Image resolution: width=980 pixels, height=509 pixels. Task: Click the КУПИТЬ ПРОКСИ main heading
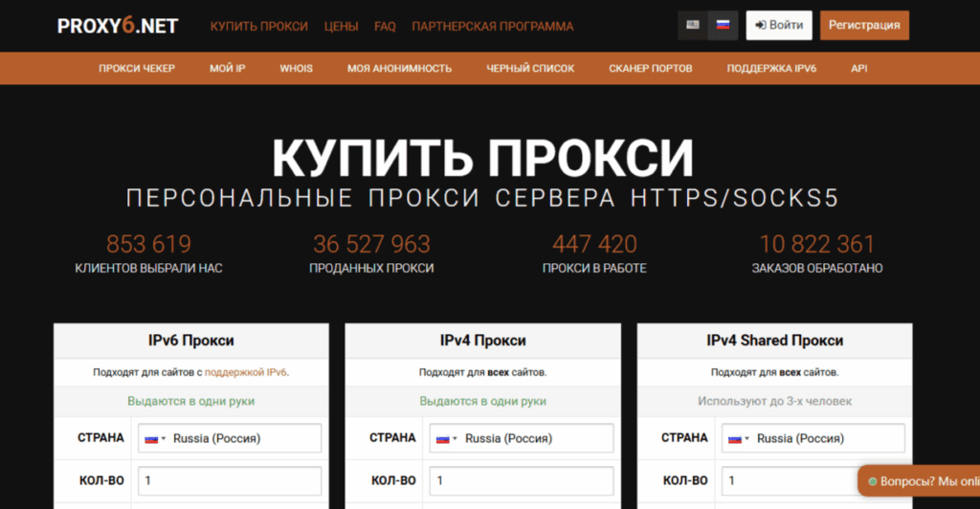click(482, 158)
